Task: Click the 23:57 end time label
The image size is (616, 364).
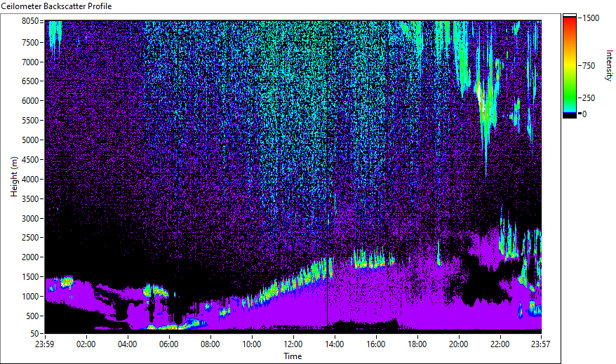Action: pos(541,344)
